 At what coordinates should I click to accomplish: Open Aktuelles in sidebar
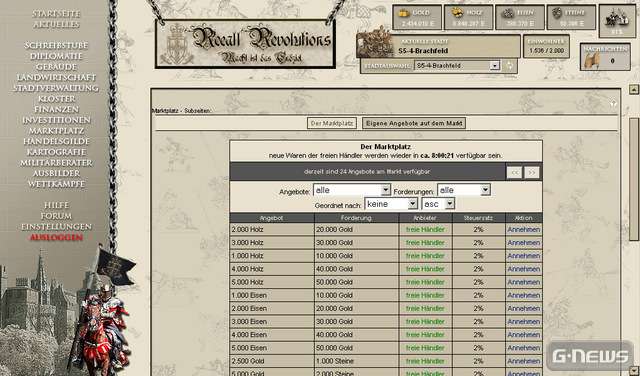(56, 24)
